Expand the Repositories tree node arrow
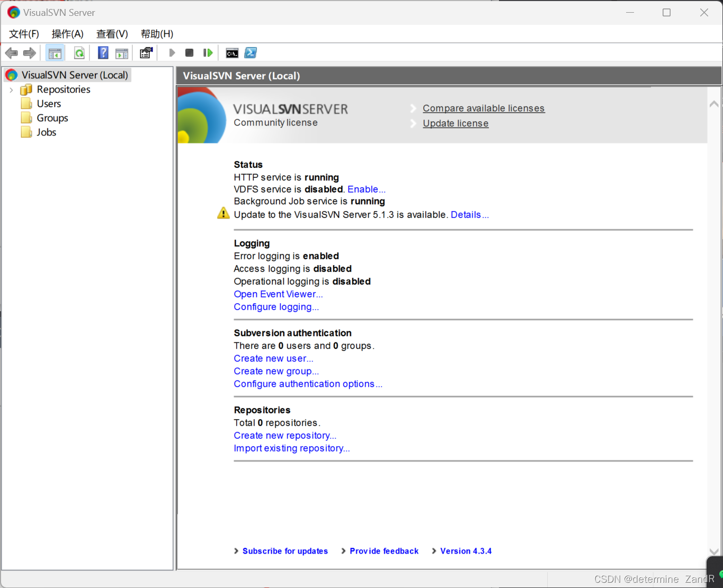The width and height of the screenshot is (723, 588). [11, 90]
